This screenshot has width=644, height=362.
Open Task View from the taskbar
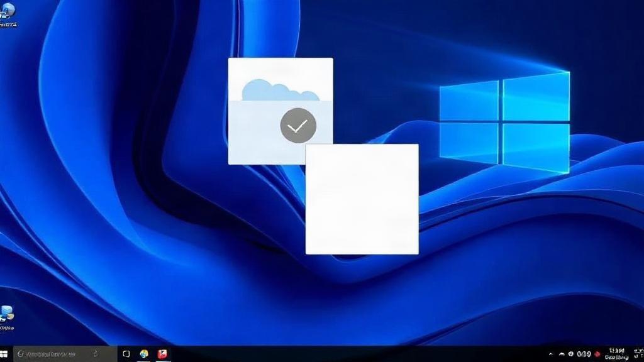point(126,354)
